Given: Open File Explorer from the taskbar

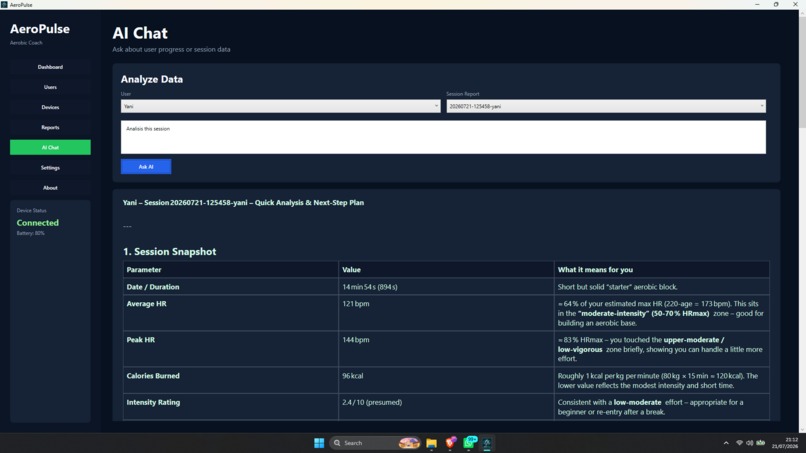Looking at the screenshot, I should [431, 443].
